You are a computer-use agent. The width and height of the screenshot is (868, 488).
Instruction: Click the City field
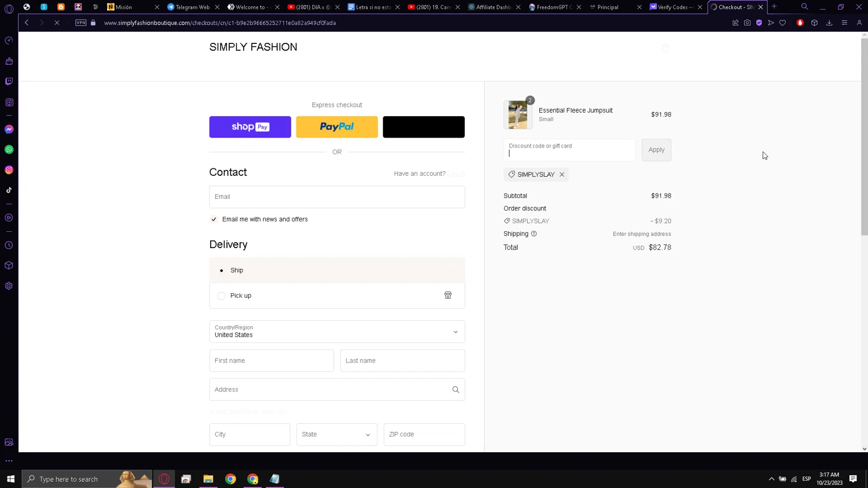[x=249, y=434]
